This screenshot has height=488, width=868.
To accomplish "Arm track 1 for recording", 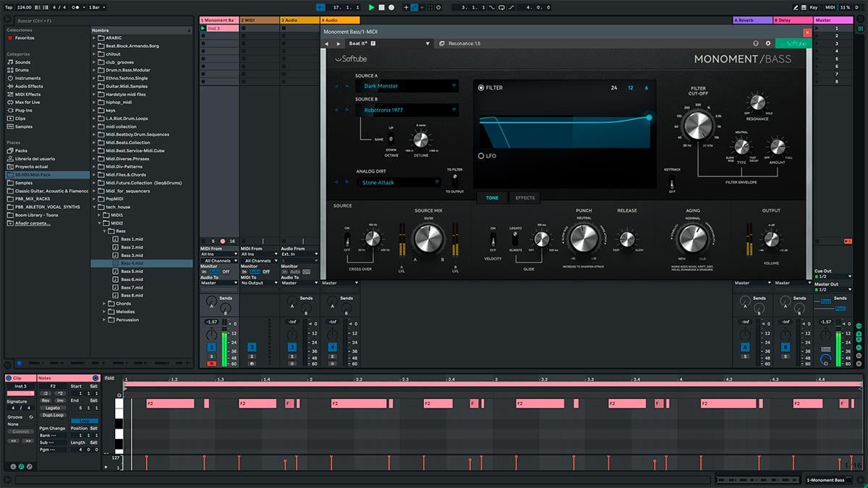I will pyautogui.click(x=211, y=364).
